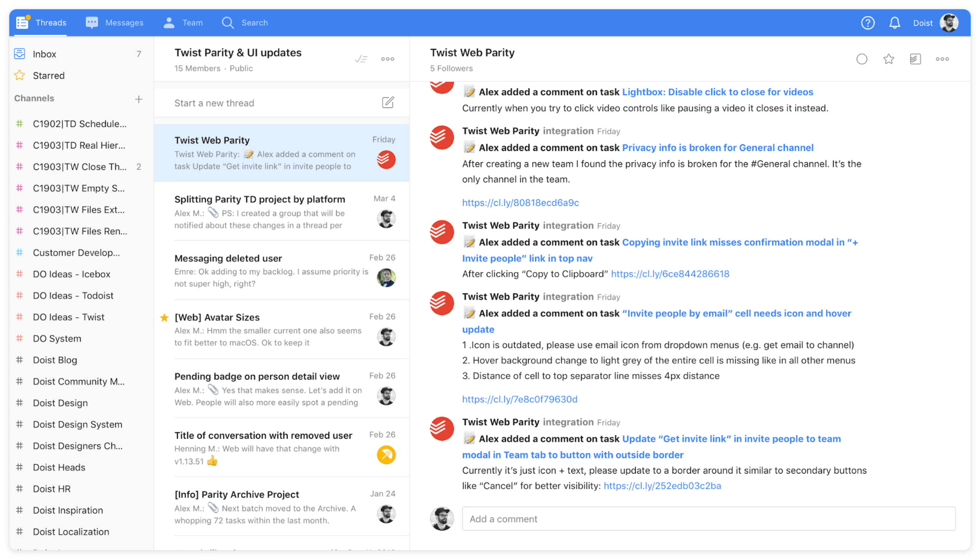
Task: Switch to the Threads tab
Action: click(x=41, y=23)
